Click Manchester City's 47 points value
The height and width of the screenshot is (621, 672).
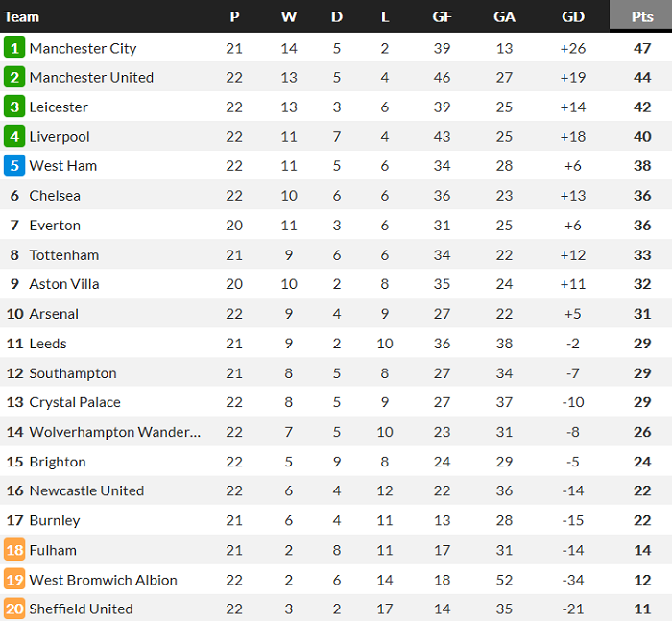[641, 48]
